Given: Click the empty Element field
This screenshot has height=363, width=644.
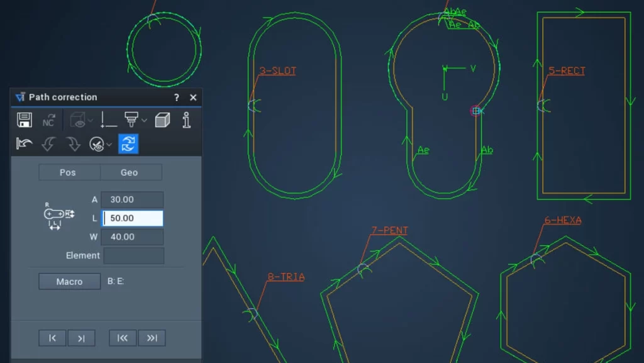Looking at the screenshot, I should coord(134,255).
